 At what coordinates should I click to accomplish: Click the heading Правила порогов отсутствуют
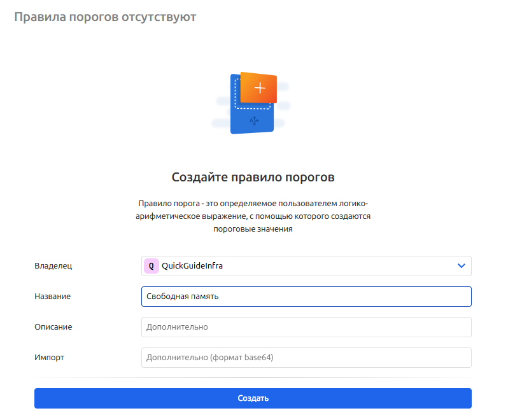click(x=105, y=17)
